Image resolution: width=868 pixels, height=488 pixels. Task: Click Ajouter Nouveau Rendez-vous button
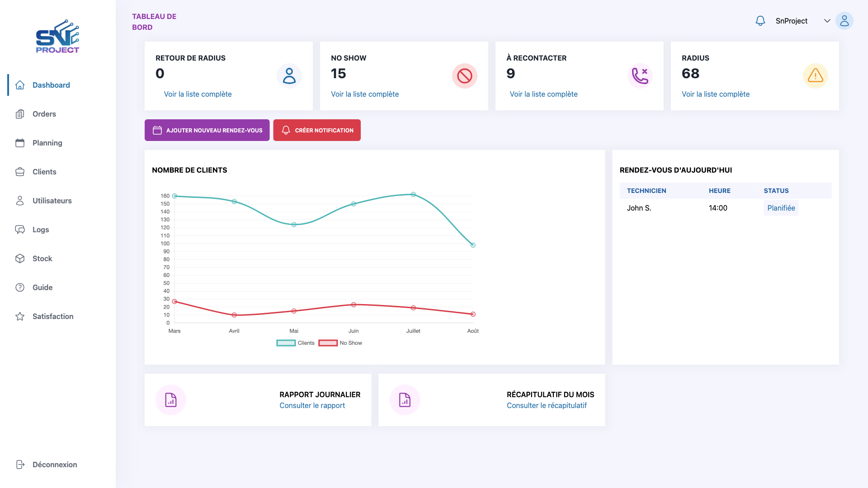[x=207, y=130]
